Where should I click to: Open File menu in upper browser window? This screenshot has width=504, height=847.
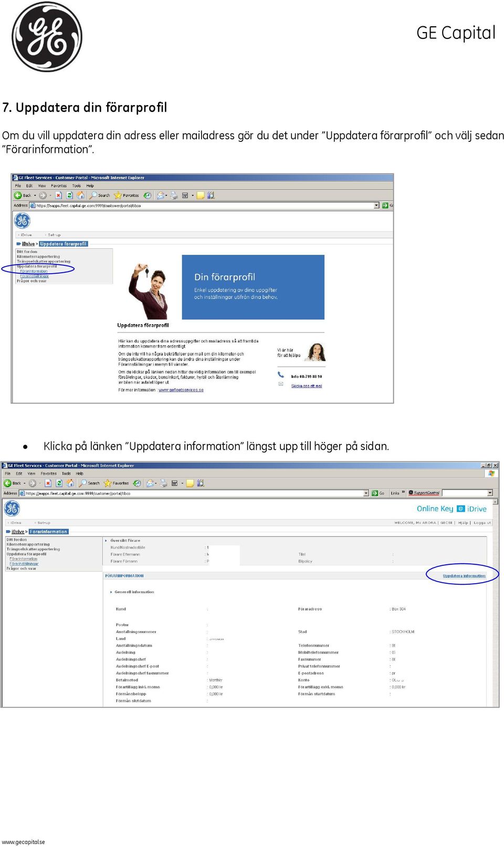(18, 186)
